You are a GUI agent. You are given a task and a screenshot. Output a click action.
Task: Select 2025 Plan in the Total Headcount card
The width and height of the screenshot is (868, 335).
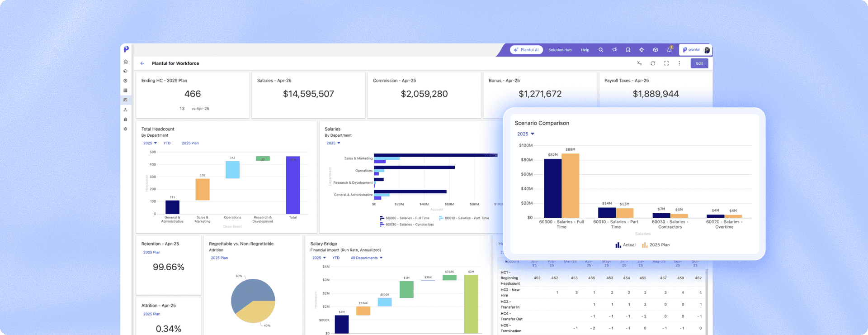(x=190, y=143)
